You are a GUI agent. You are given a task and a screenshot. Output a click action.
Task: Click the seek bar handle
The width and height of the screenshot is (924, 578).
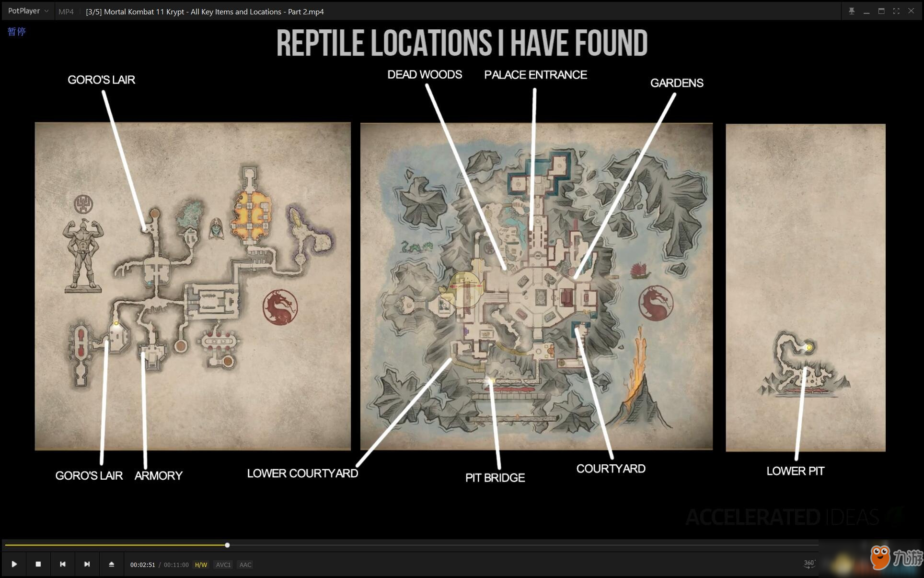click(227, 545)
